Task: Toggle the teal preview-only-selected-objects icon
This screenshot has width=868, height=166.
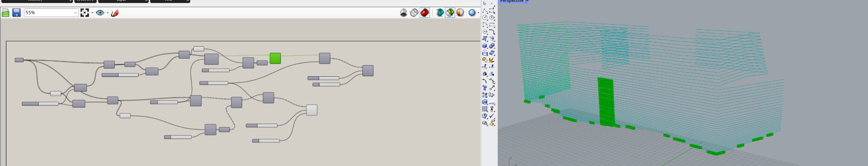Action: point(440,13)
